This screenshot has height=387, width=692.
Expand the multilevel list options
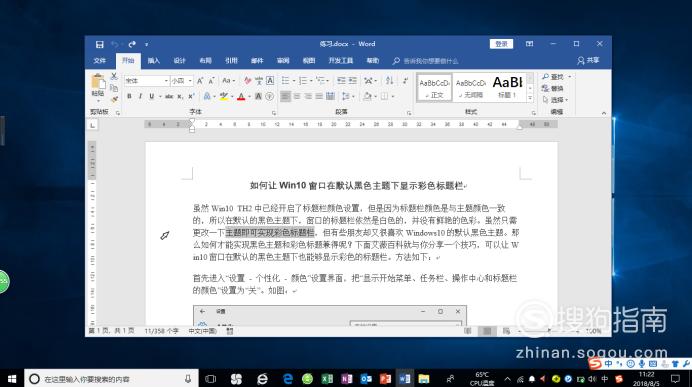327,81
